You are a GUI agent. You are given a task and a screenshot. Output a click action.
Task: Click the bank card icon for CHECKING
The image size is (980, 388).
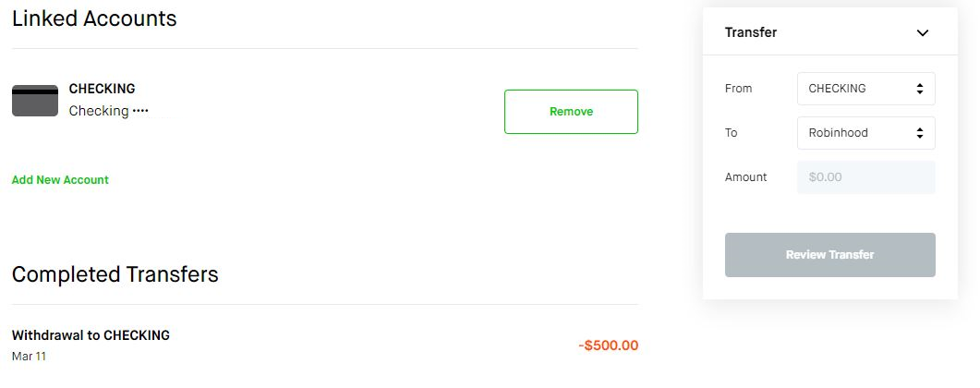click(35, 101)
